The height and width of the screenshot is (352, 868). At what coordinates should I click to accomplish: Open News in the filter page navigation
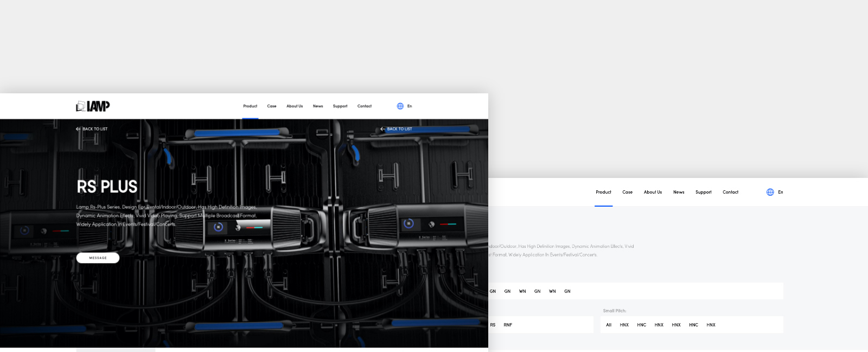(x=679, y=192)
